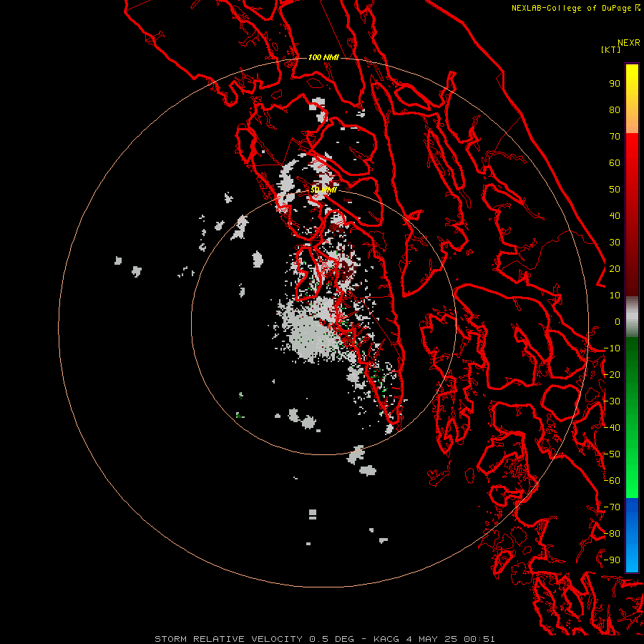The height and width of the screenshot is (644, 644).
Task: Click the 10 value on velocity scale
Action: pos(615,296)
